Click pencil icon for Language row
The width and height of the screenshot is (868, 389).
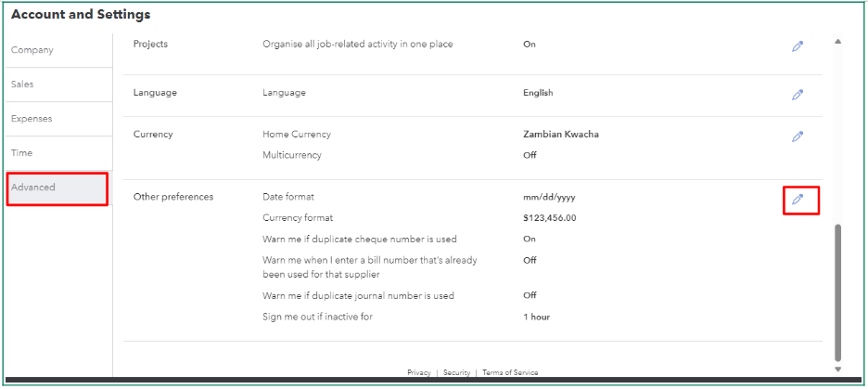[x=797, y=95]
